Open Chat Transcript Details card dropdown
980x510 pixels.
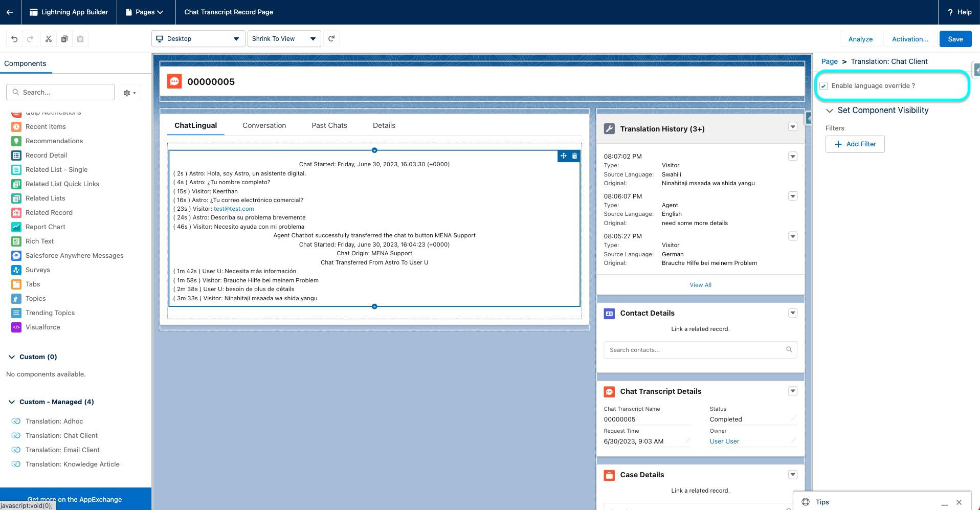(792, 391)
